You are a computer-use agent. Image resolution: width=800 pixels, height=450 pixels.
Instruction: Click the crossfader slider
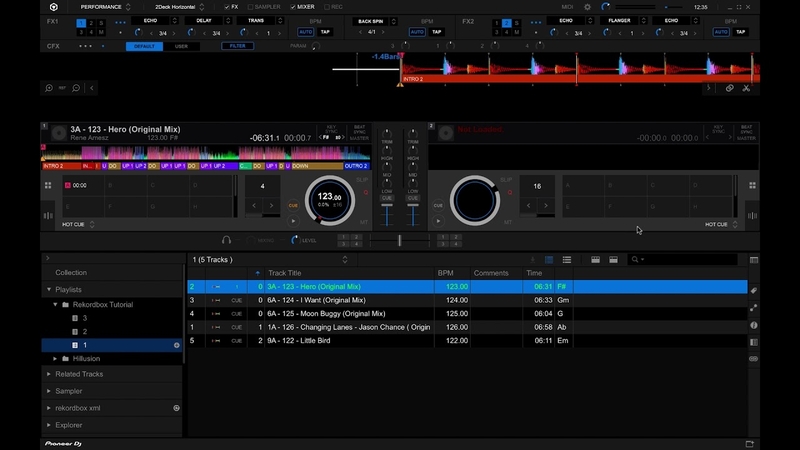399,240
